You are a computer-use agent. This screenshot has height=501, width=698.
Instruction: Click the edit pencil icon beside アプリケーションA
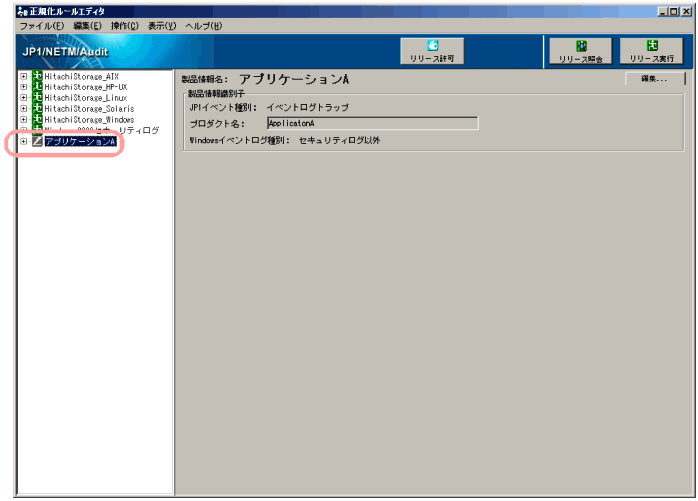pyautogui.click(x=37, y=141)
